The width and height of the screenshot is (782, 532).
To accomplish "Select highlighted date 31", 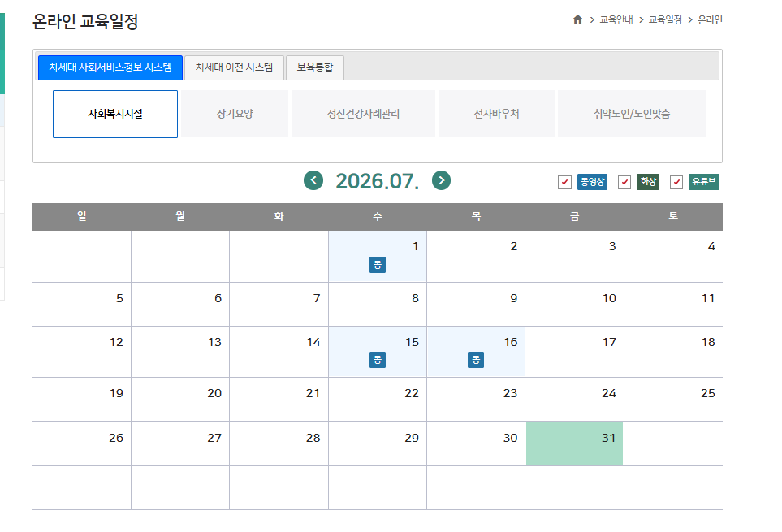I will (x=574, y=443).
